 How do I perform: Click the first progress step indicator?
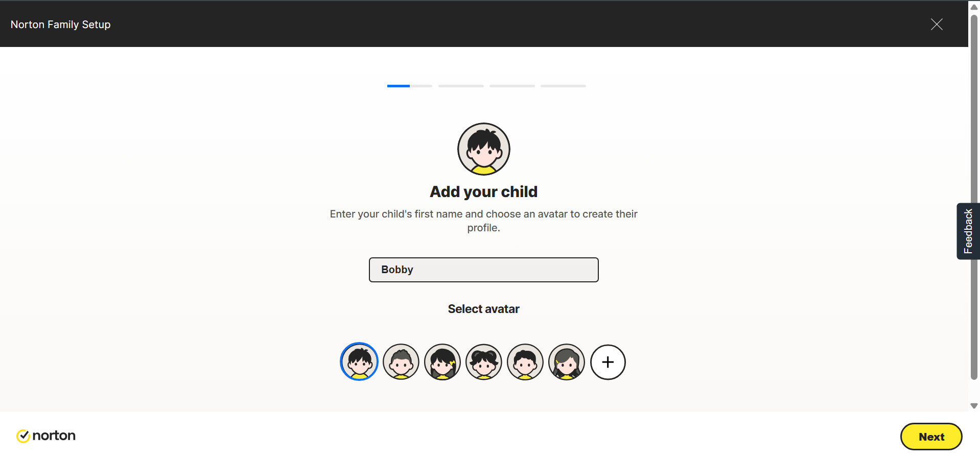point(410,86)
